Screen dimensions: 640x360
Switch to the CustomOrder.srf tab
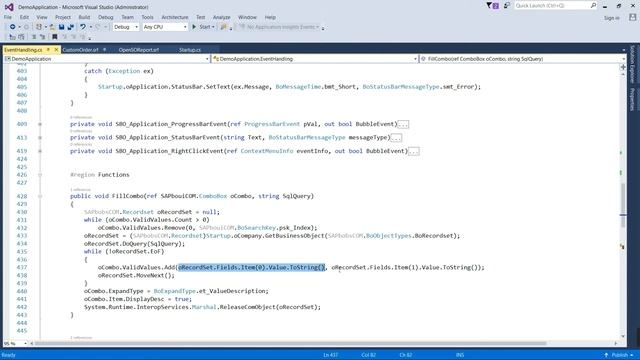click(x=80, y=50)
